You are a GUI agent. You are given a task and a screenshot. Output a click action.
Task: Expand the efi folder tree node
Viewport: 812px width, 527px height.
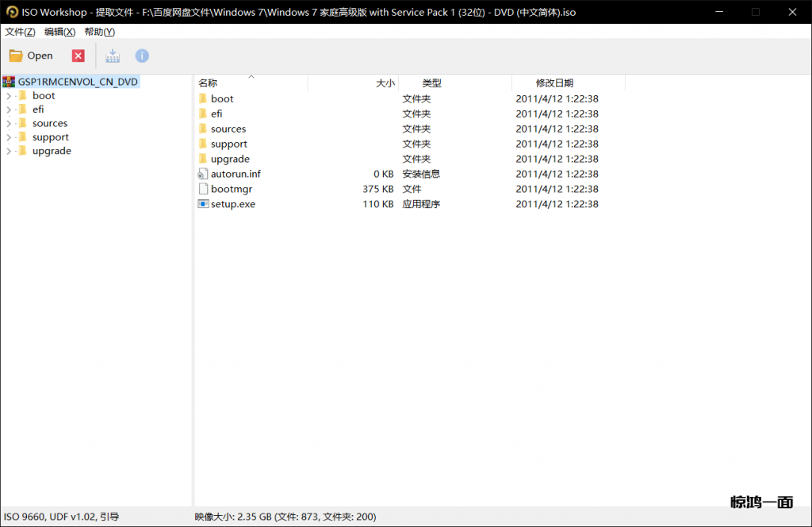(9, 110)
